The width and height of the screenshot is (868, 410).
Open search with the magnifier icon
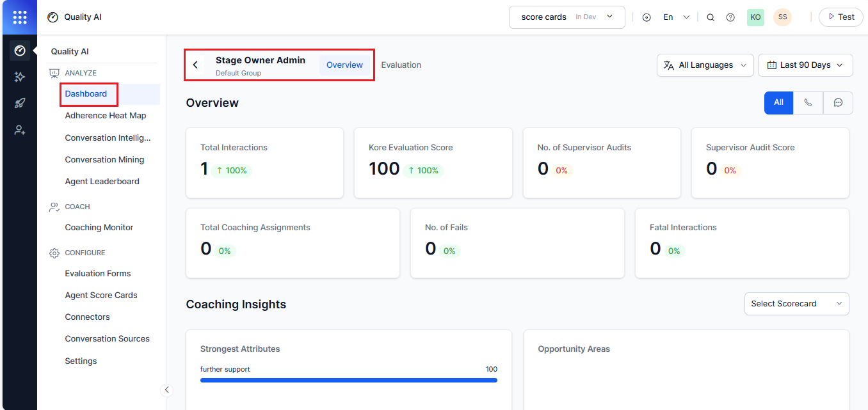pos(711,17)
